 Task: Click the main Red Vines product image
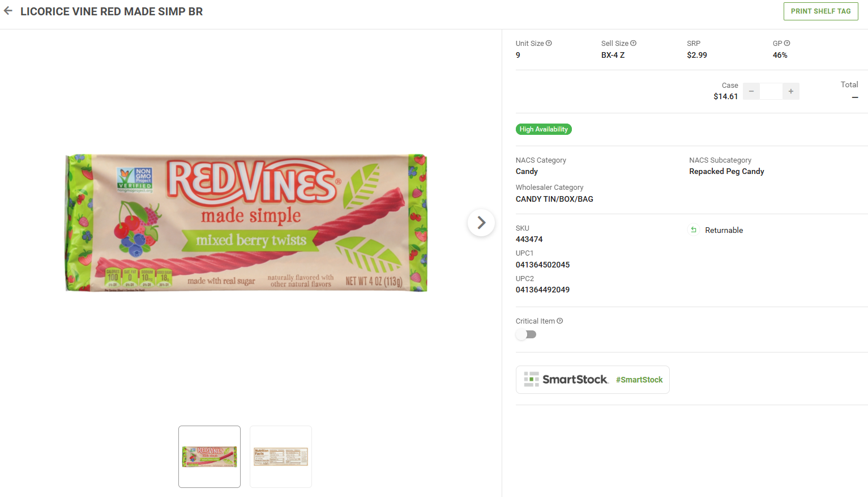point(246,223)
